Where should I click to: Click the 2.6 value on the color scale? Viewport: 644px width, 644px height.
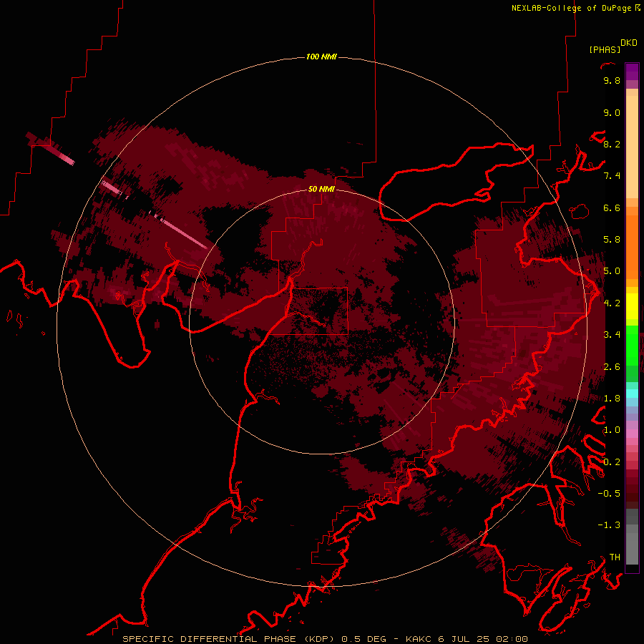click(612, 367)
